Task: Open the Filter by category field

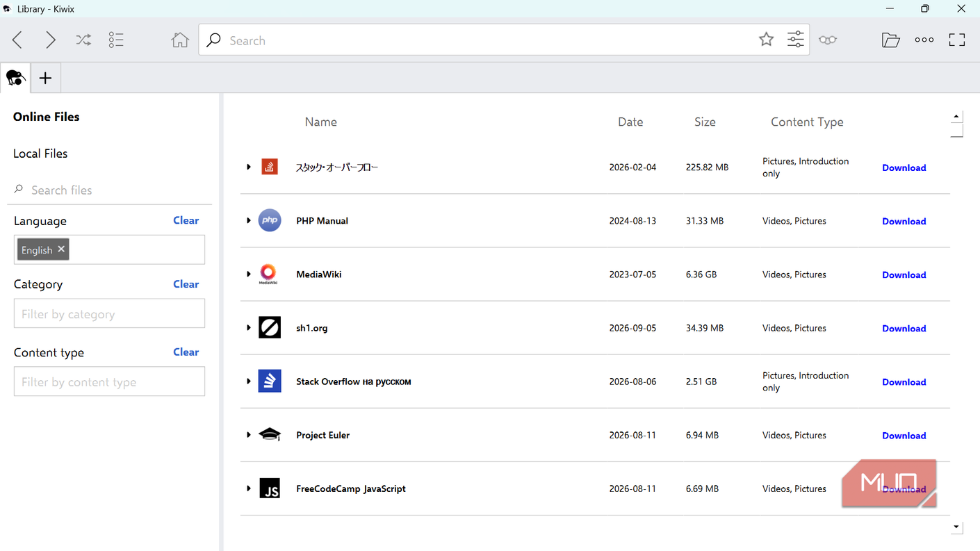Action: point(109,313)
